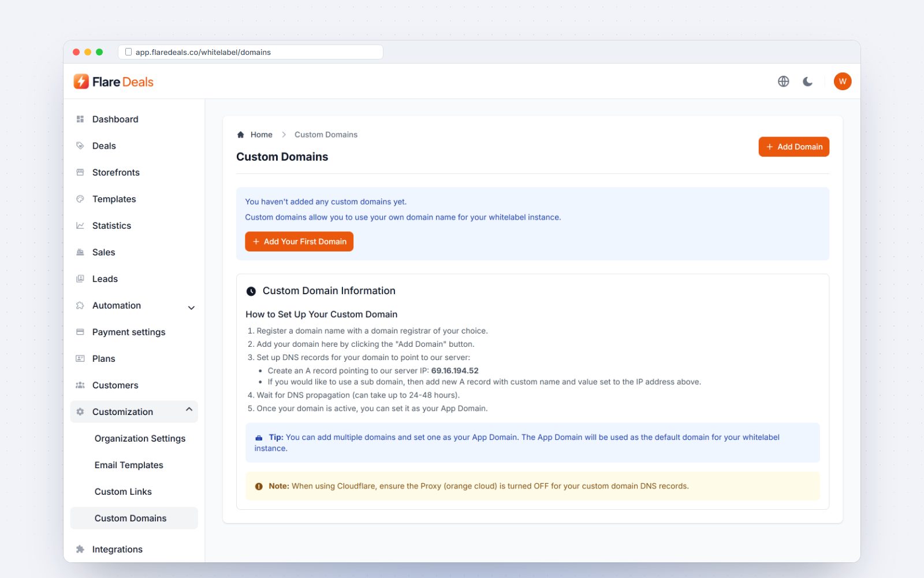
Task: Open the user avatar W menu
Action: (x=843, y=81)
